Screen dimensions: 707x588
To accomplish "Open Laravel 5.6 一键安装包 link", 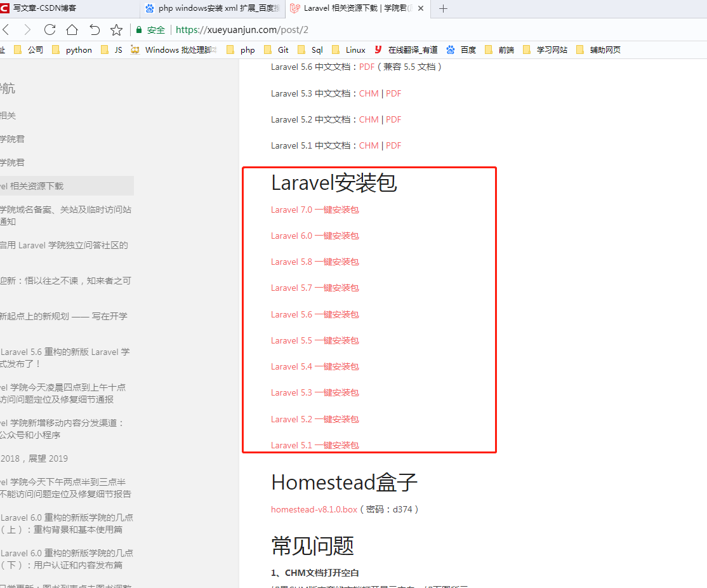I will [315, 314].
